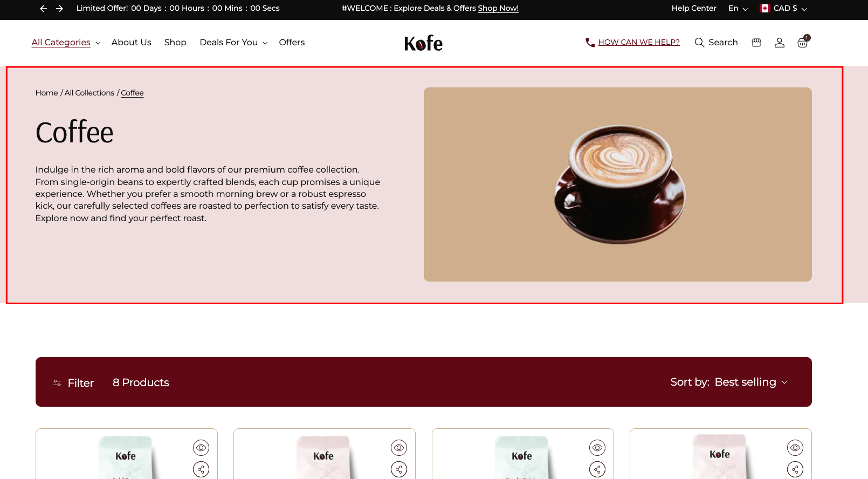868x479 pixels.
Task: Share the fourth product card
Action: (795, 469)
